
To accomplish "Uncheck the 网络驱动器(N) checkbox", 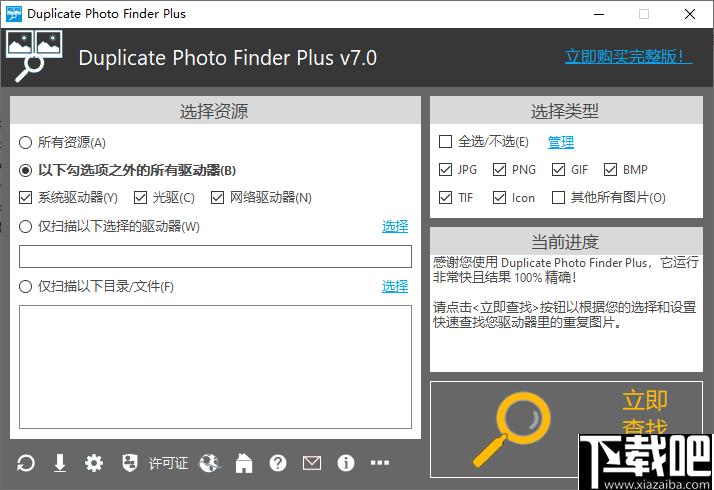I will tap(217, 198).
